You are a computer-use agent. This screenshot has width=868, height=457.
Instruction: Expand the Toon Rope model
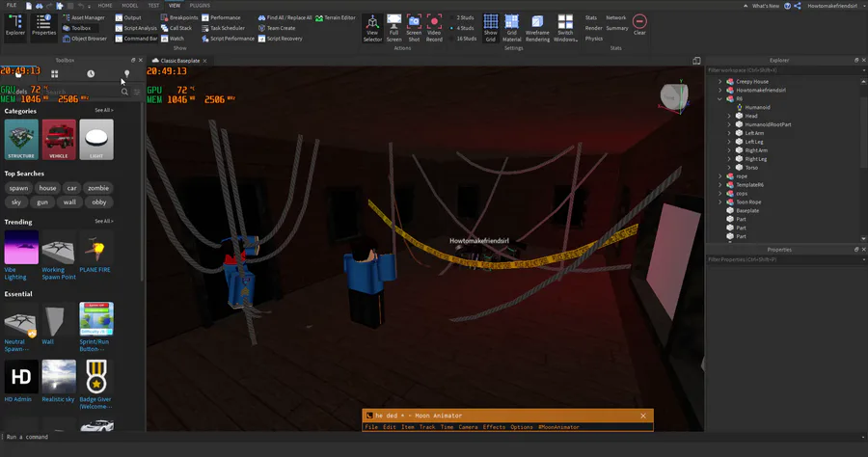(720, 202)
